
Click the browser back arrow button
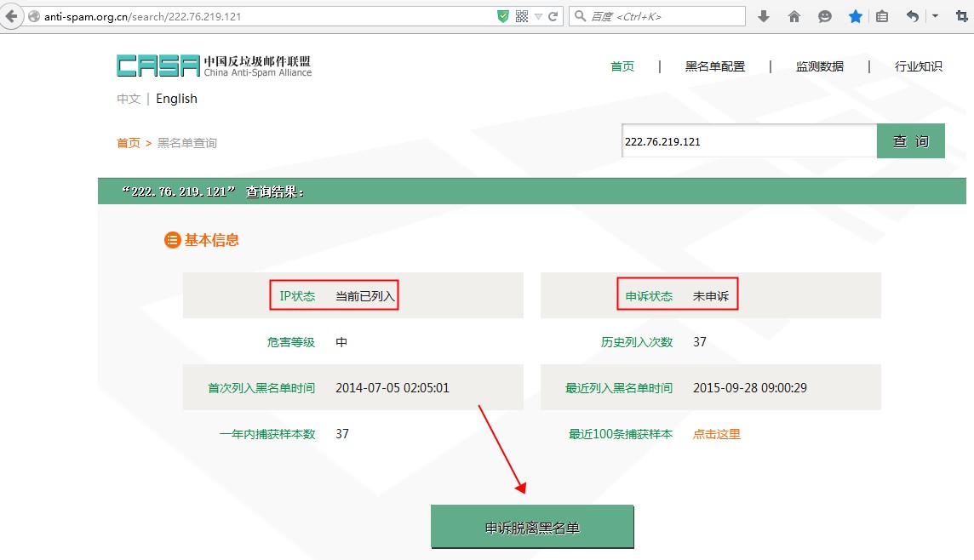pos(11,16)
